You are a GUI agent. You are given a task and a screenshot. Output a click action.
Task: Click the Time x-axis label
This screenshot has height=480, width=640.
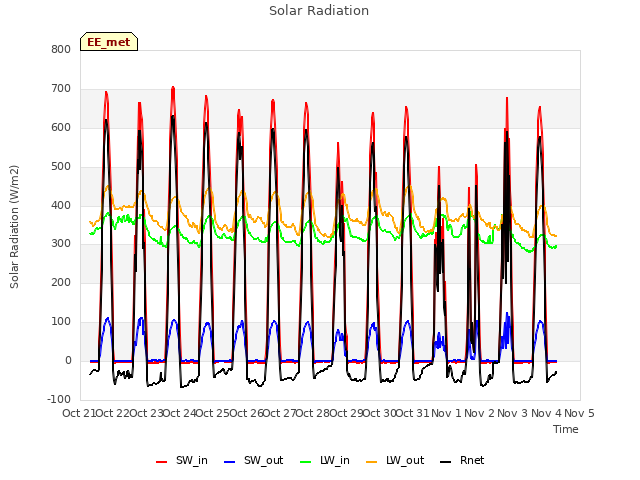click(566, 429)
